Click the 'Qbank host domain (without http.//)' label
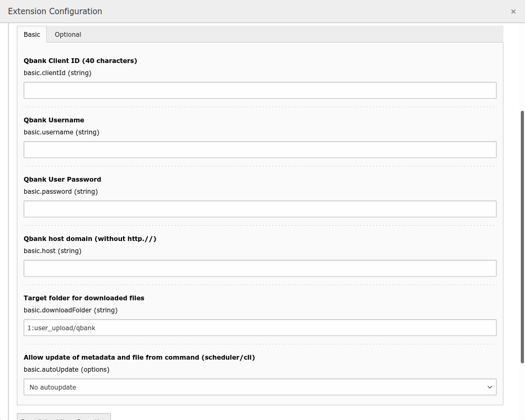The width and height of the screenshot is (525, 420). coord(90,239)
